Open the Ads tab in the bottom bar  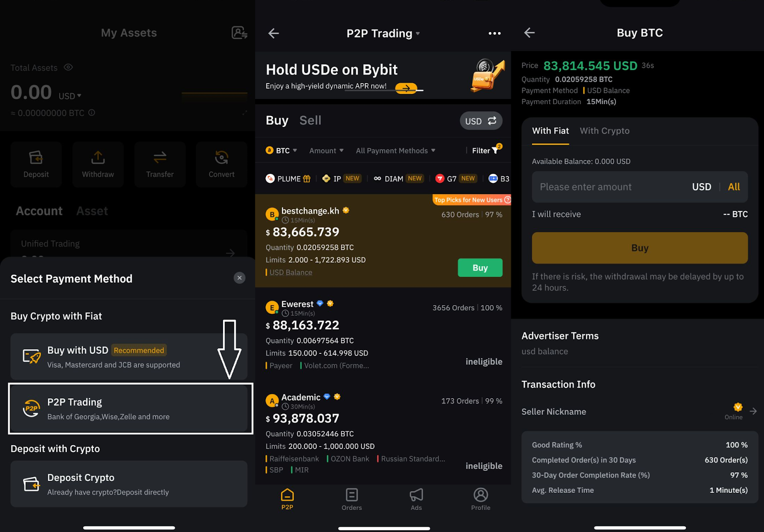[x=416, y=499]
